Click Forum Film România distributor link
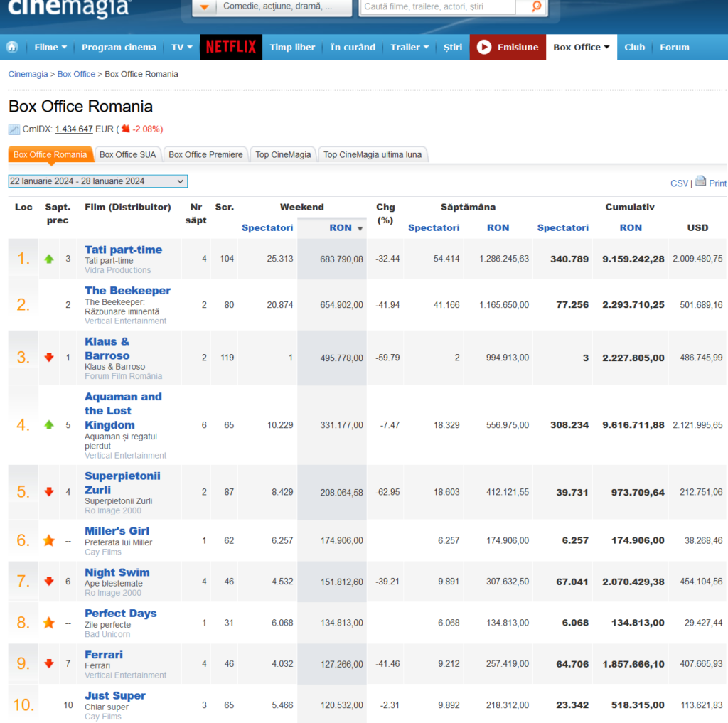Viewport: 728px width, 723px height. click(124, 376)
